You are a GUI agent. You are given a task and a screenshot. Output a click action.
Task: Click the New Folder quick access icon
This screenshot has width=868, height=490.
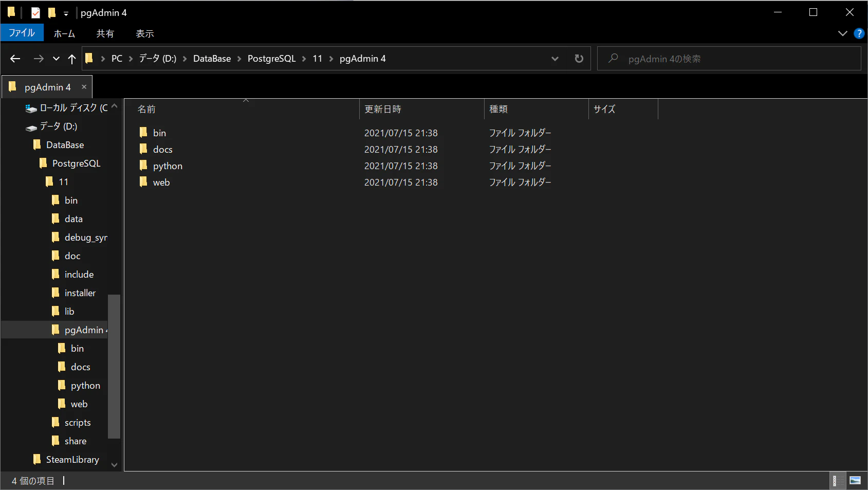tap(52, 12)
